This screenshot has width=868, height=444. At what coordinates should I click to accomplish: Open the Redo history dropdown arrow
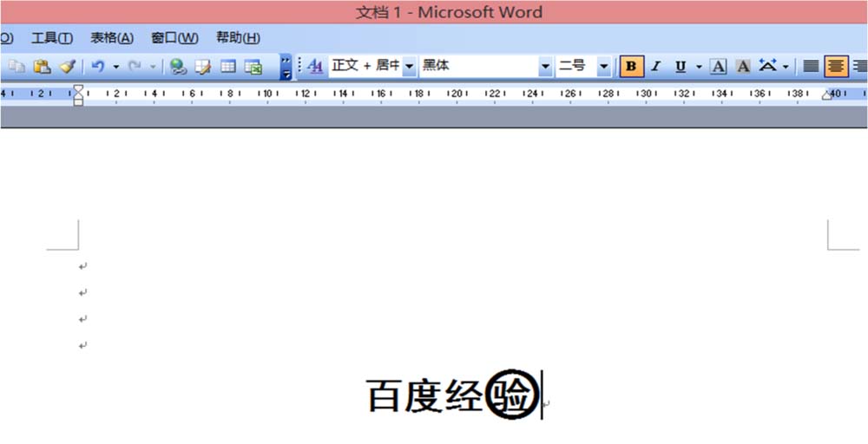pos(153,67)
